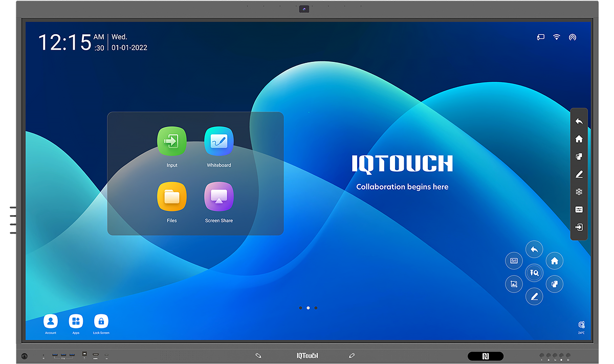Click home button in circular floating menu
Screen dimensions: 614x364
tap(554, 261)
